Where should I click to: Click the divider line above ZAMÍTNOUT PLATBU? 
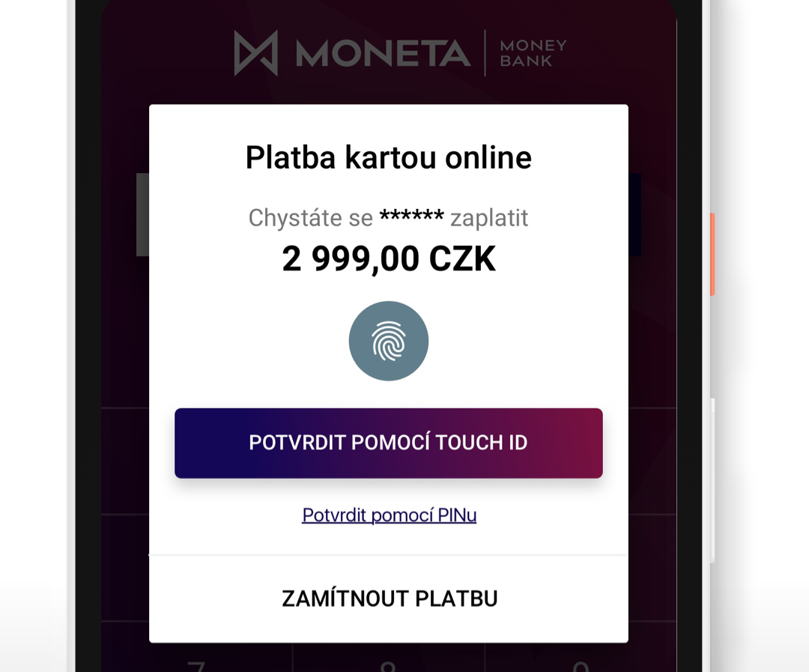389,555
